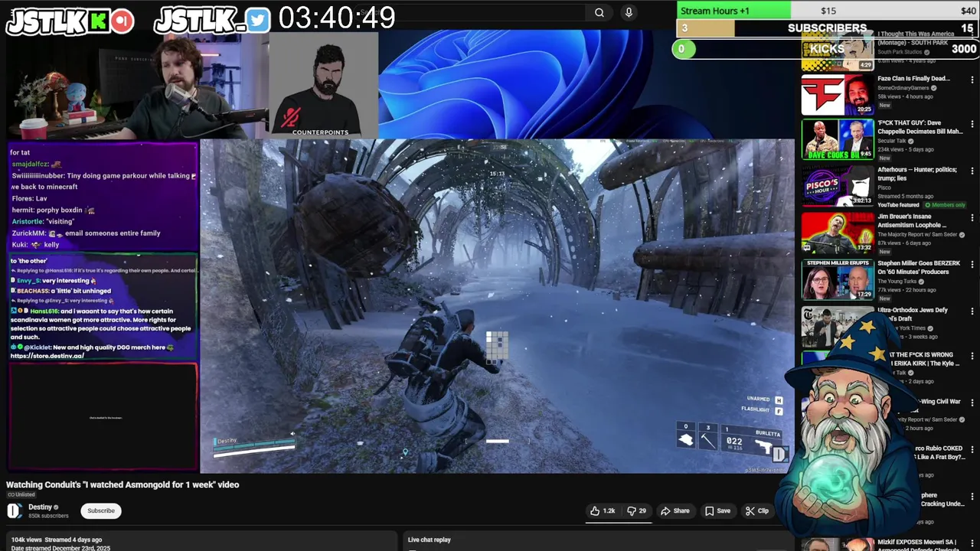Click the DGG merch store link in chat

point(47,356)
